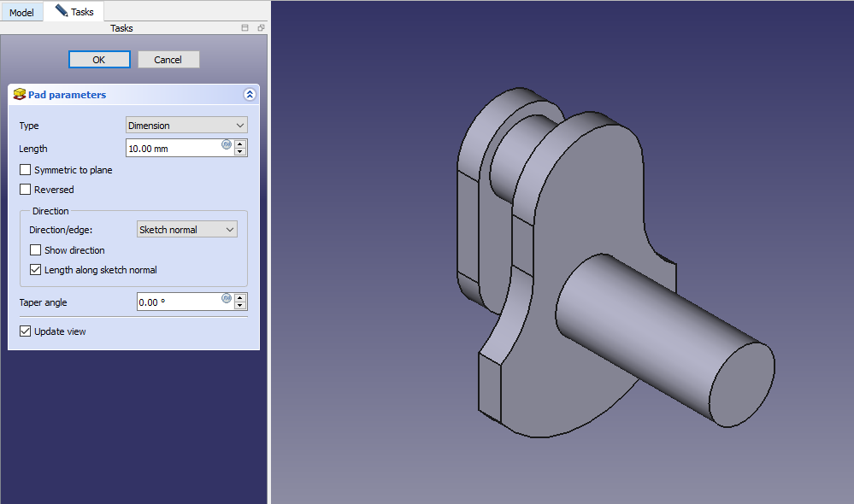Increase Taper angle with up arrow
The image size is (854, 504).
tap(240, 297)
